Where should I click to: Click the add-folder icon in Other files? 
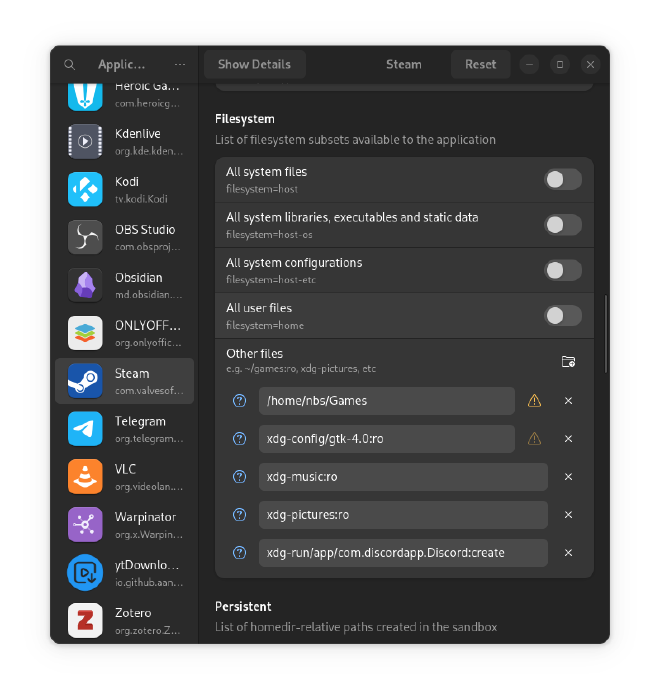(x=568, y=362)
